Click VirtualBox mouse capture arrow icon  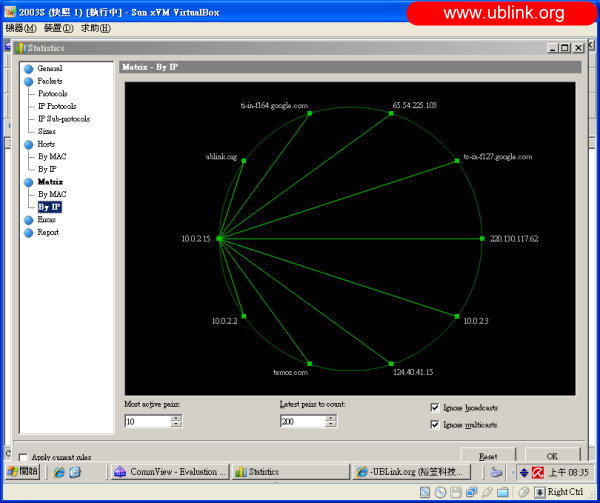[540, 492]
